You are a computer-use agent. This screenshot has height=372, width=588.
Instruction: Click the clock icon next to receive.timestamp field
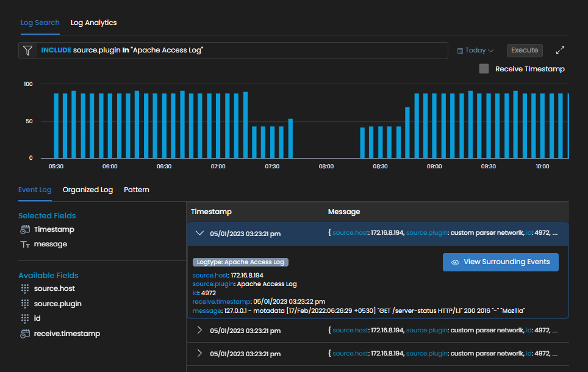pyautogui.click(x=25, y=334)
